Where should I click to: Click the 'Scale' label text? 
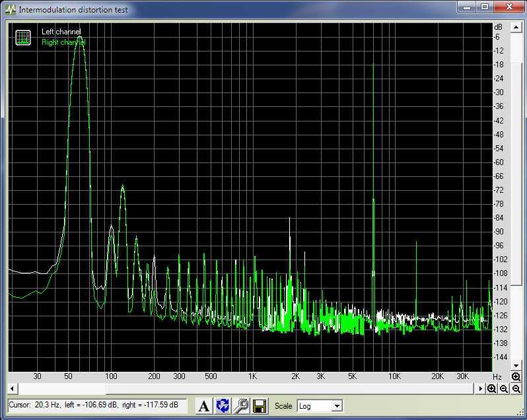[283, 406]
